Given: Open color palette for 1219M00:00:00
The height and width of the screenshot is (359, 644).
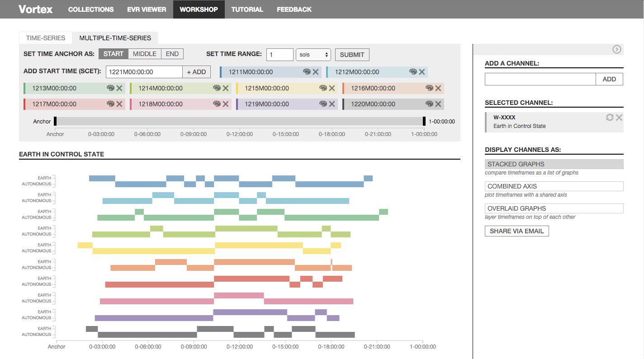Looking at the screenshot, I should pyautogui.click(x=323, y=104).
